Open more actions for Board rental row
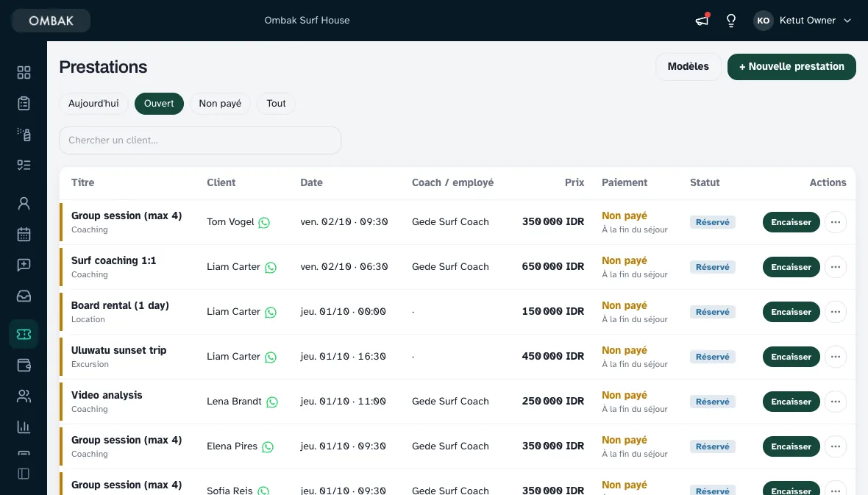Viewport: 868px width, 495px height. 836,312
